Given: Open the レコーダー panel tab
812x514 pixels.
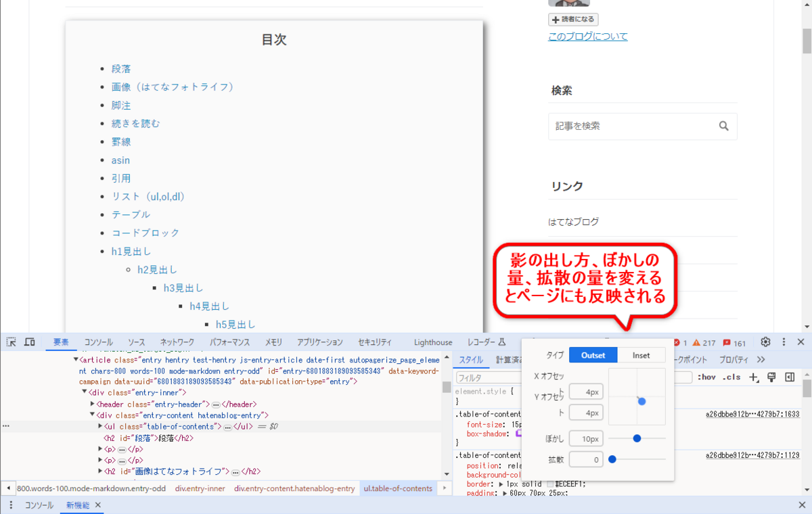Looking at the screenshot, I should (487, 342).
